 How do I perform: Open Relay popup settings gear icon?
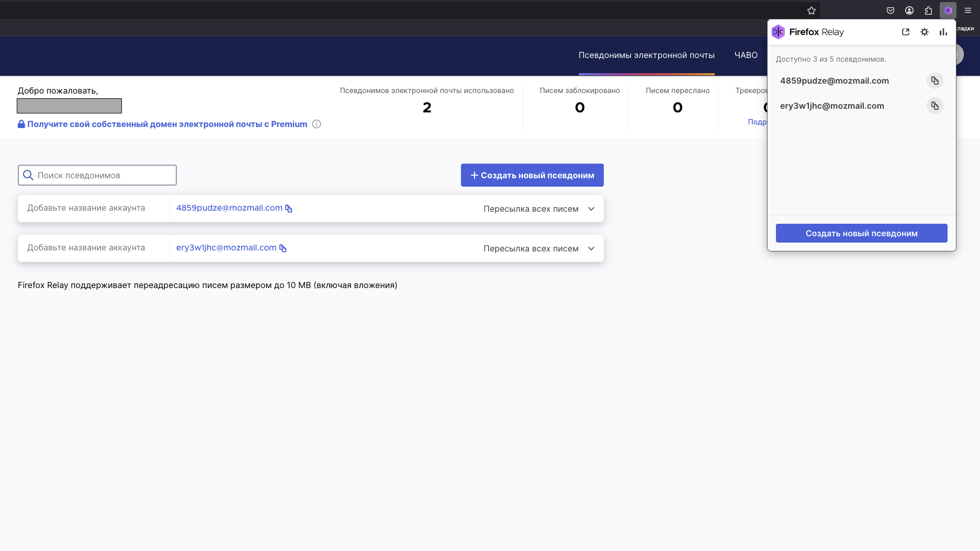(925, 32)
